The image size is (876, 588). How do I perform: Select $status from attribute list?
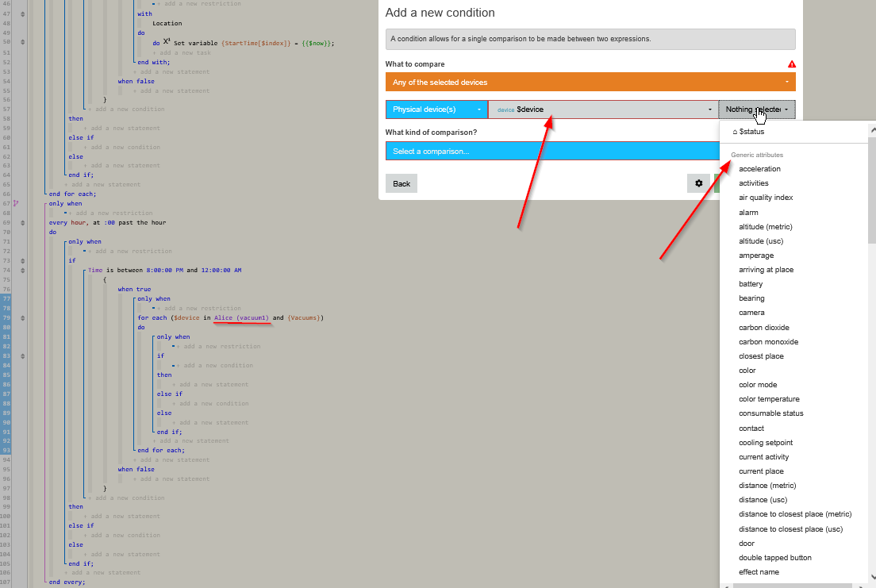(x=748, y=132)
